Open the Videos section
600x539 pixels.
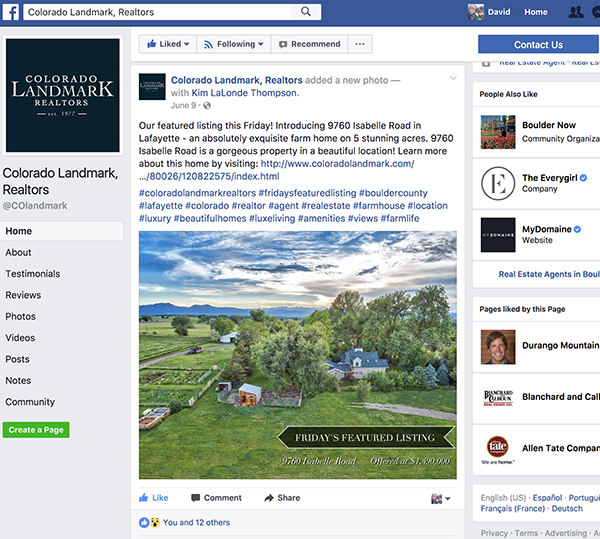coord(20,338)
